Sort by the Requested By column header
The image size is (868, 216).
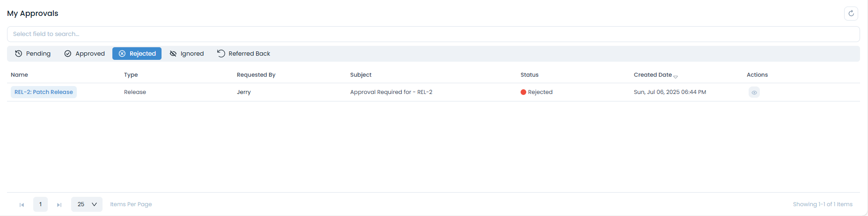256,75
